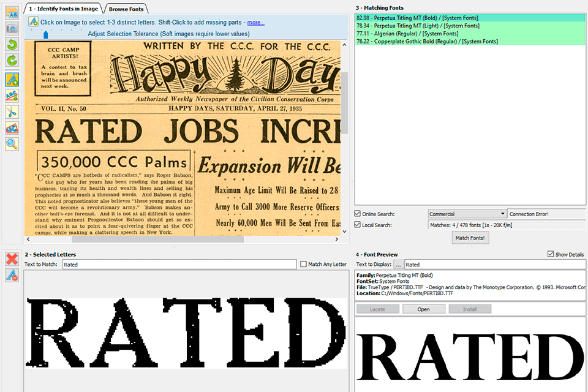
Task: Rotate image clockwise with the green arrow
Action: 12,60
